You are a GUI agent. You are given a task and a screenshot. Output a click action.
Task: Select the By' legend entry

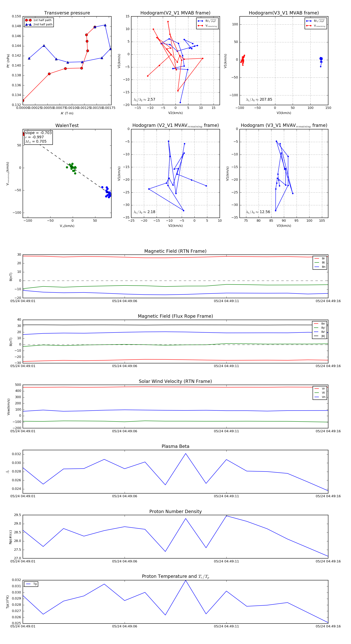pyautogui.click(x=320, y=328)
